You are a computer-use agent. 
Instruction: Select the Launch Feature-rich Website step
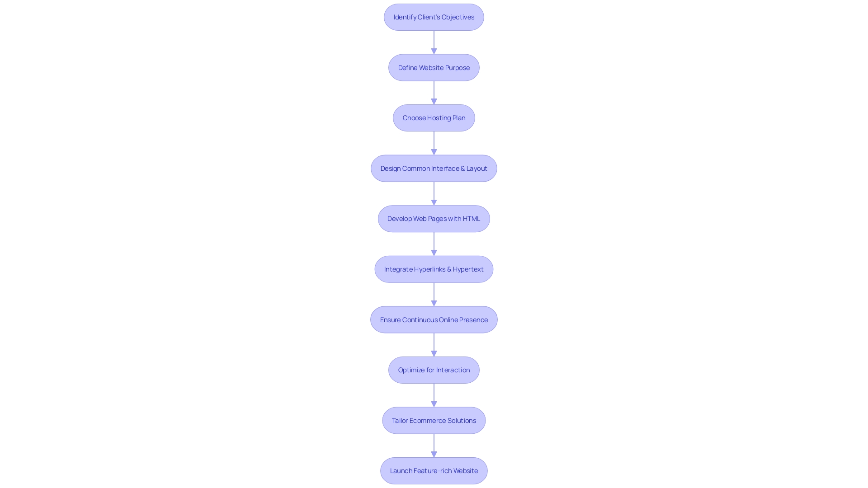tap(434, 471)
